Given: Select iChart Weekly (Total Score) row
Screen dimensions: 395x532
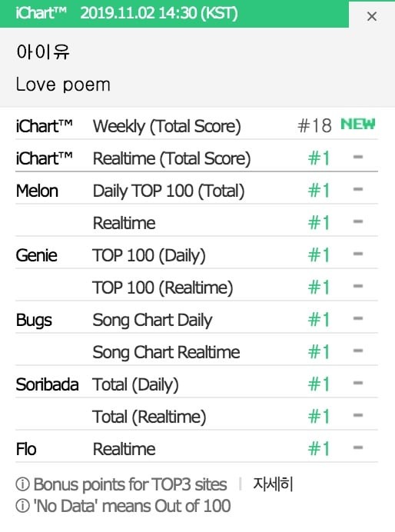Looking at the screenshot, I should tap(197, 126).
